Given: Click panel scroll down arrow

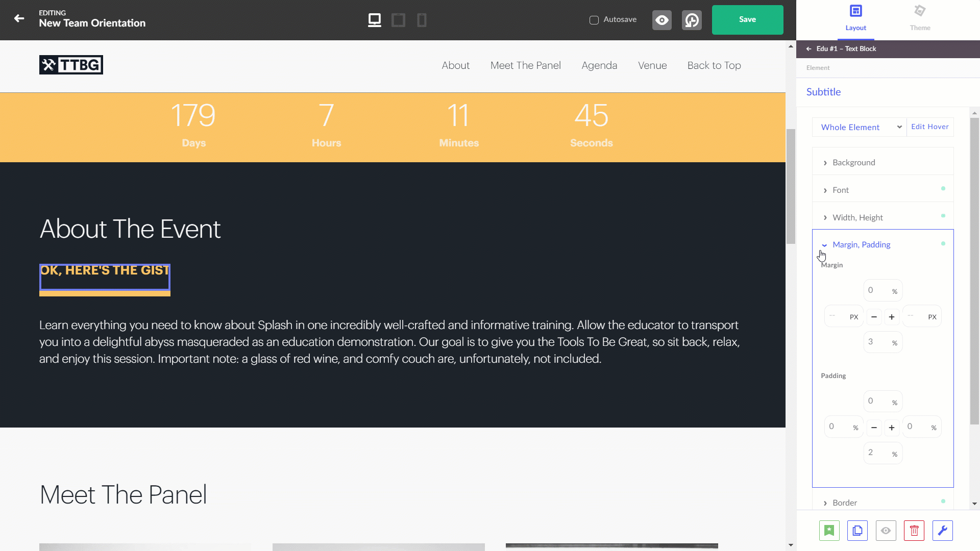Looking at the screenshot, I should pos(974,504).
